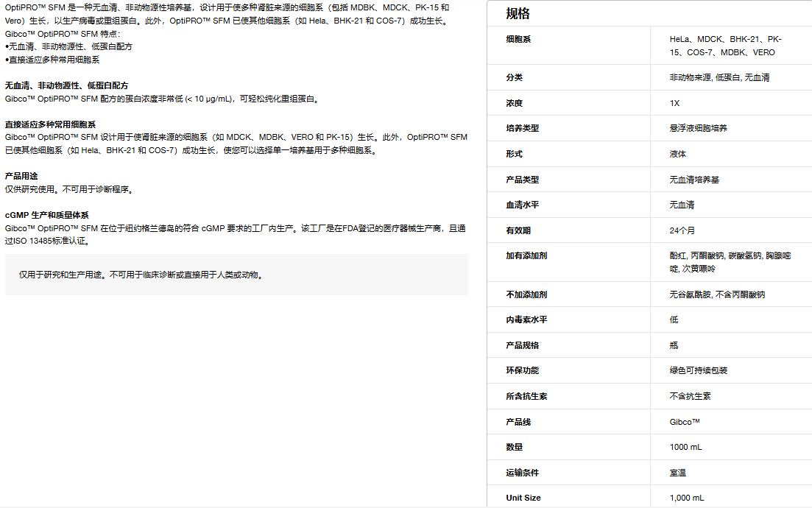Select the 培养类型 label

point(522,128)
